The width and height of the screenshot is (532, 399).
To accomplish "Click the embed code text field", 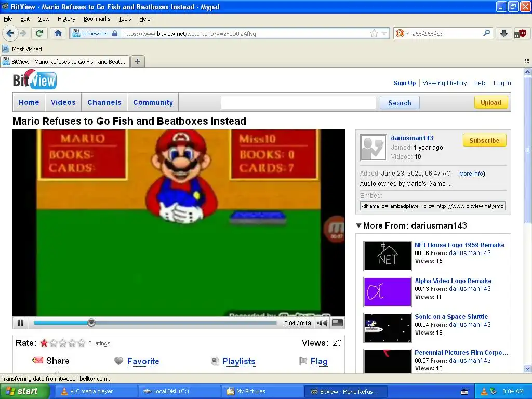I will click(433, 206).
